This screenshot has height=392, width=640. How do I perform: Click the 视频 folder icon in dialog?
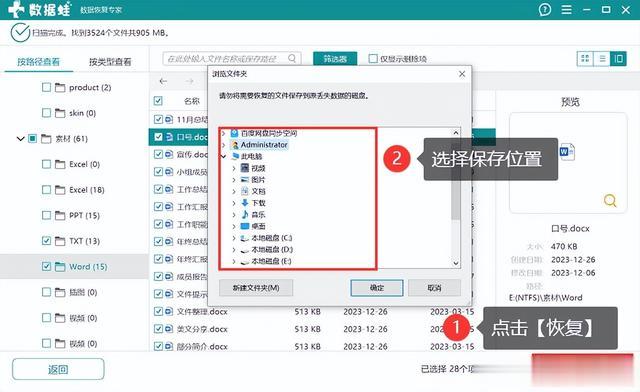click(245, 168)
